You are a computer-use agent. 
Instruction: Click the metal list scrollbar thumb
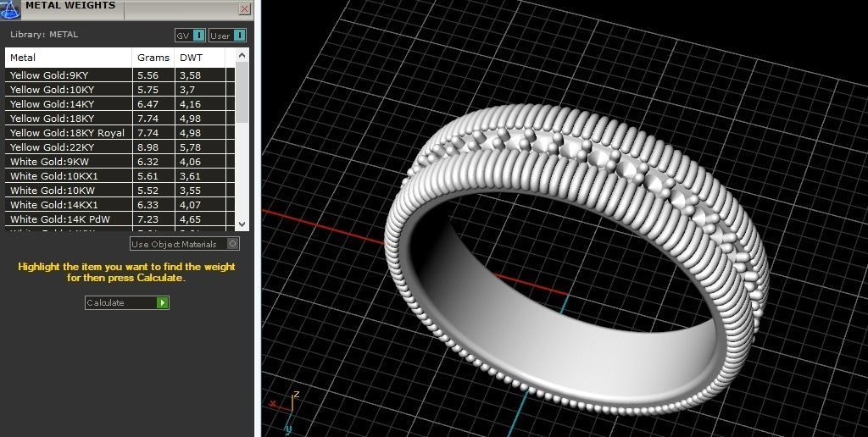tap(242, 92)
